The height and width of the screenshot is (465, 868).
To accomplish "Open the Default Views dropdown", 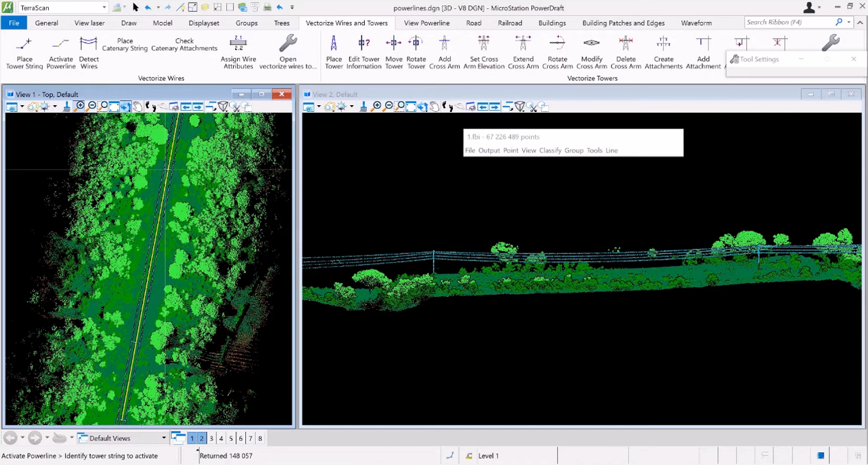I will click(164, 438).
